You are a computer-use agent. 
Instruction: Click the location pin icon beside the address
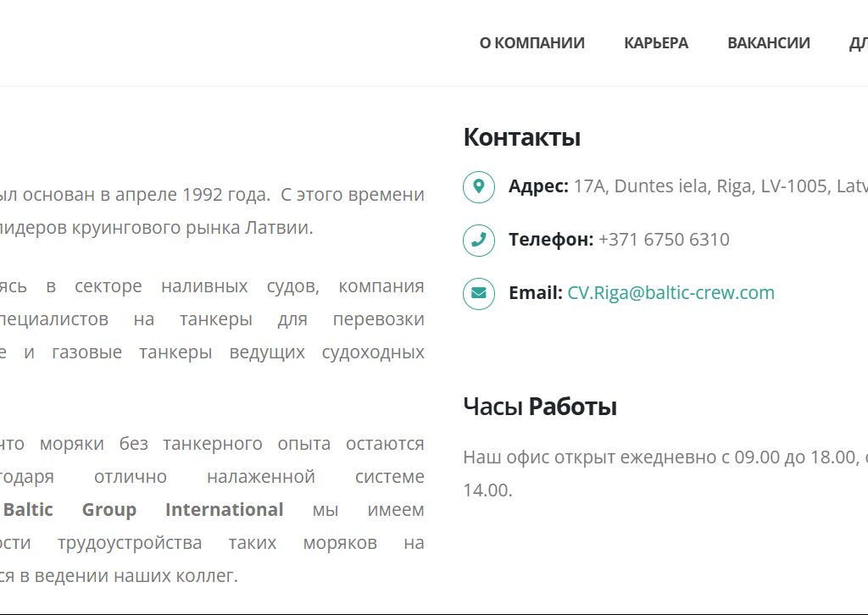[x=479, y=187]
